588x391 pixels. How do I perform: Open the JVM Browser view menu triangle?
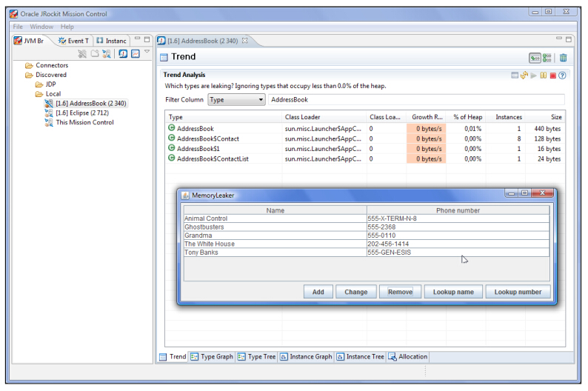pos(147,51)
